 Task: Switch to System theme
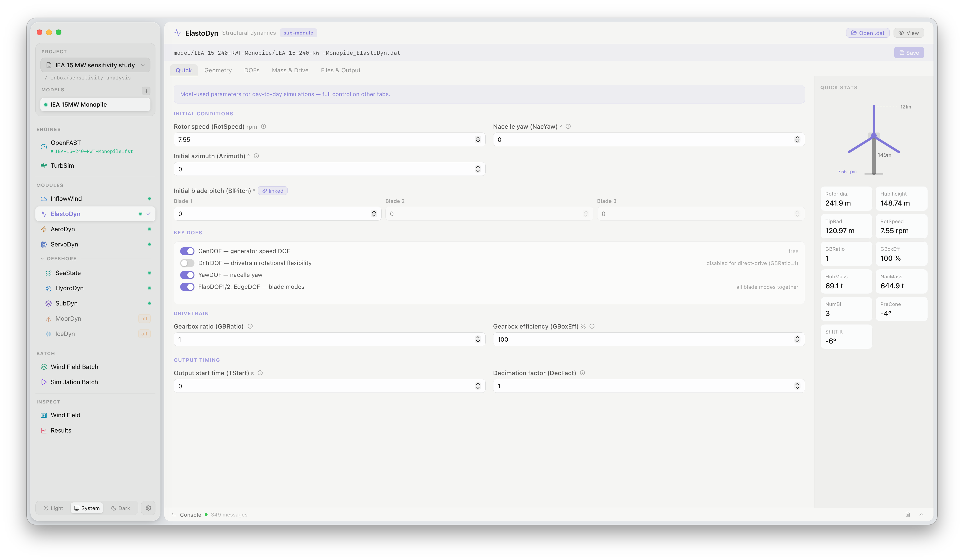(x=87, y=508)
